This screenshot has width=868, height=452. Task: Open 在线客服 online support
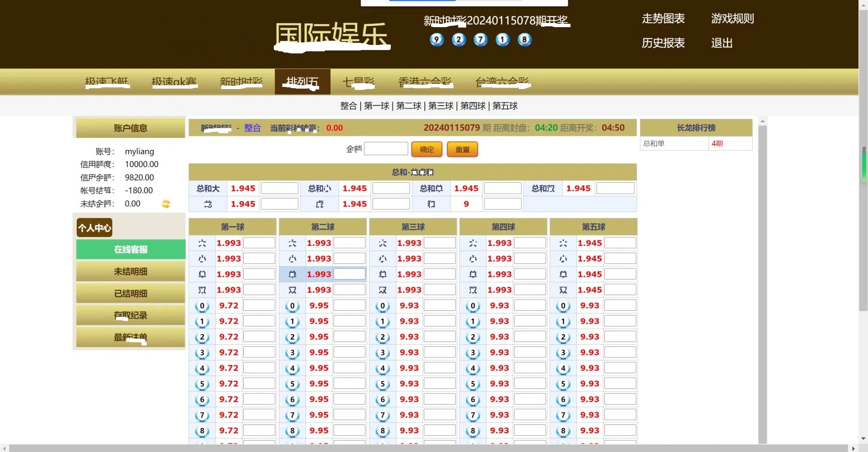click(131, 249)
